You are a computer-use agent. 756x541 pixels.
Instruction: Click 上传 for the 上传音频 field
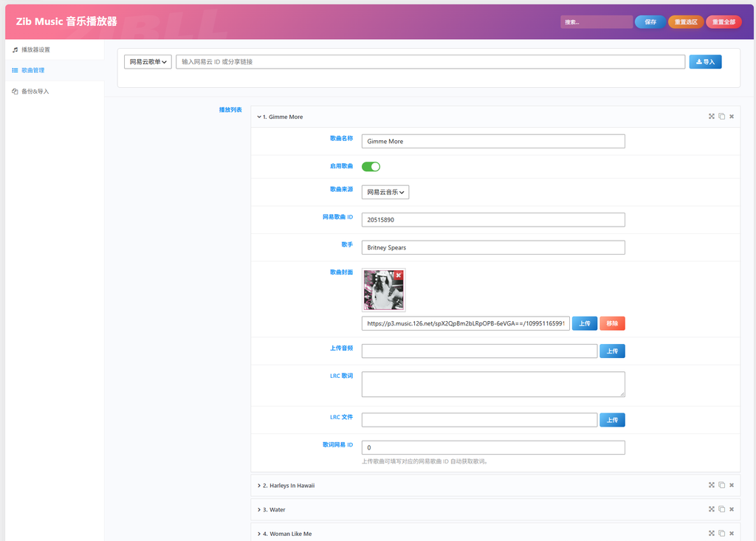pyautogui.click(x=612, y=351)
